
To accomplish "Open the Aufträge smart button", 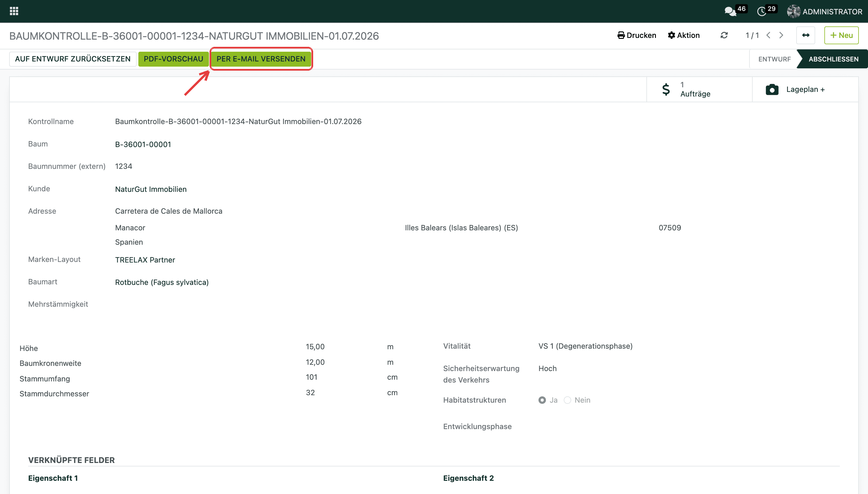I will click(x=699, y=89).
